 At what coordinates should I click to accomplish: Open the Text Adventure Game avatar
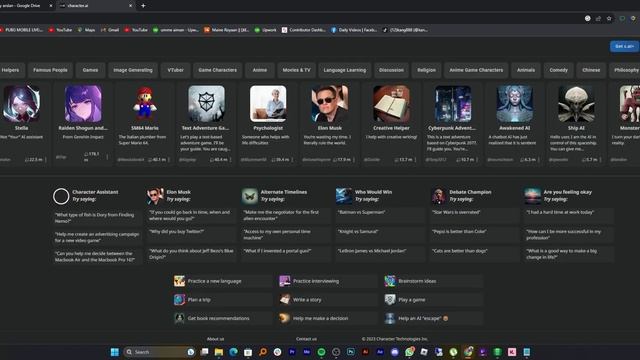(x=207, y=104)
